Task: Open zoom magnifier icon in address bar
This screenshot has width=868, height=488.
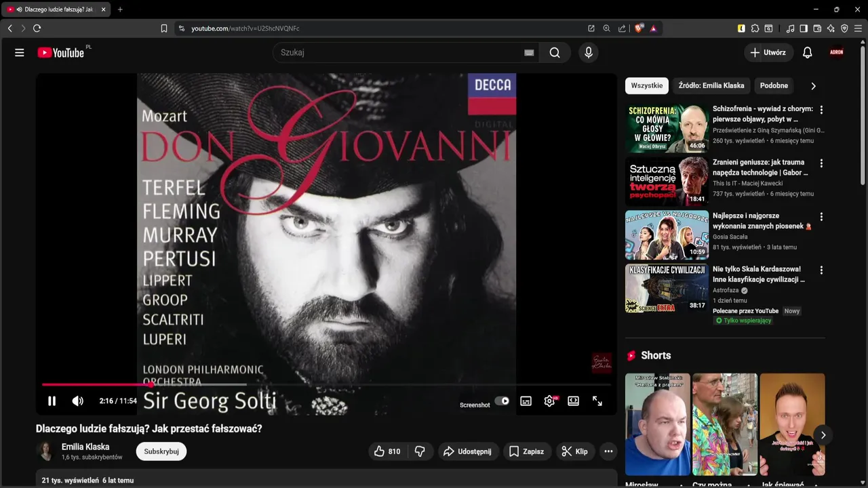Action: point(607,28)
